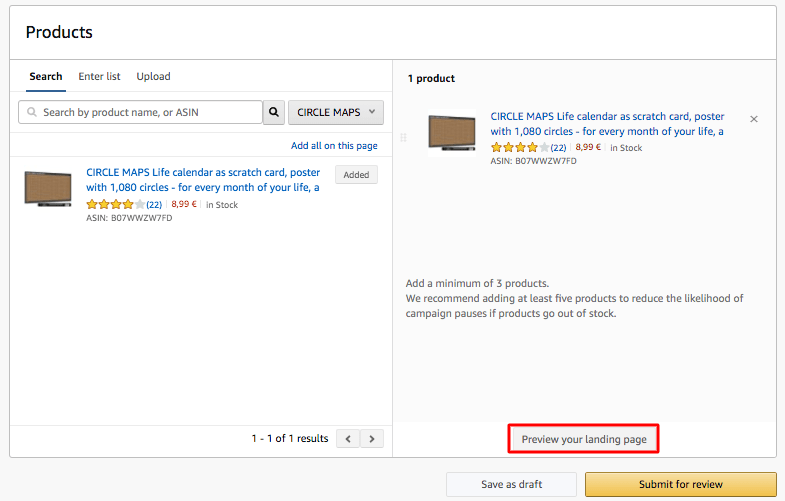Click In Stock label in selected products
The width and height of the screenshot is (785, 501).
coord(626,148)
